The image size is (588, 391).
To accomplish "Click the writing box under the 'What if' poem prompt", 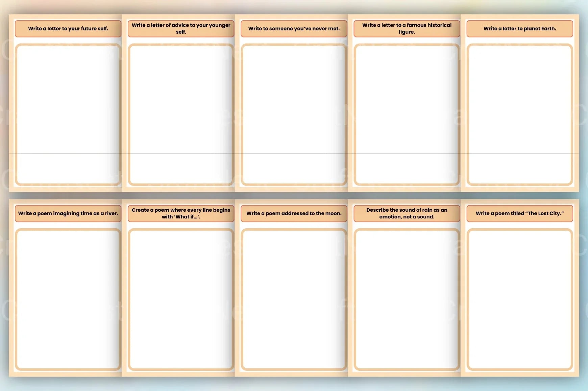I will (181, 299).
